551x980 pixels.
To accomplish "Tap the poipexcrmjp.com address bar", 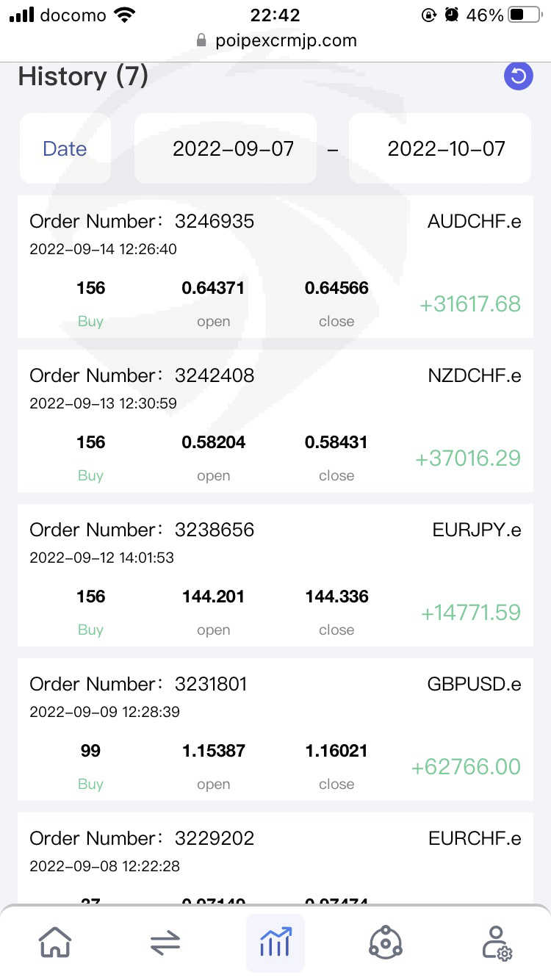I will 286,40.
